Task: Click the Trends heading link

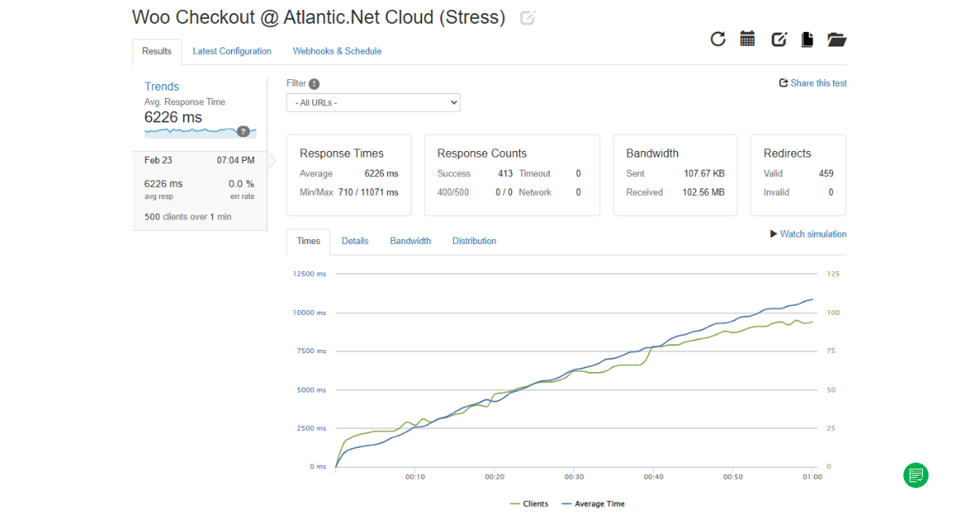Action: pyautogui.click(x=162, y=86)
